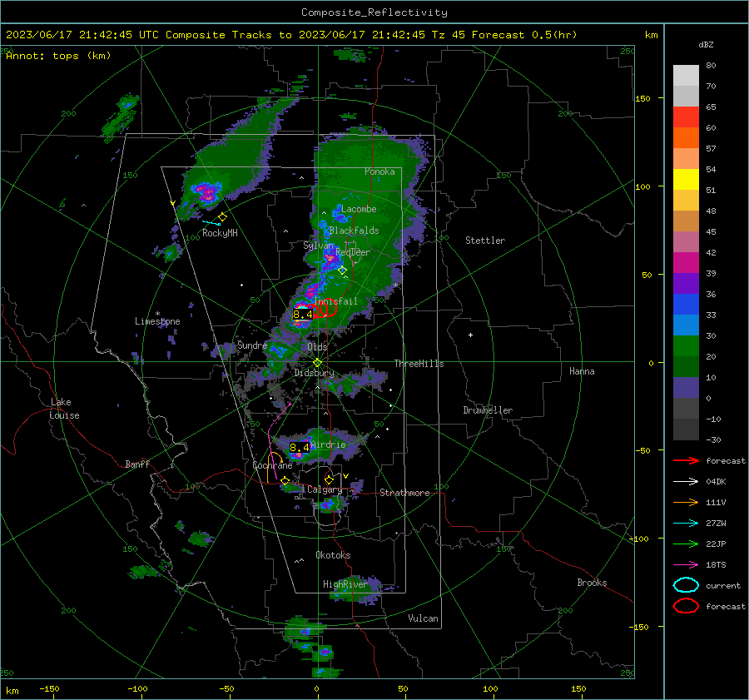
Task: Click the Stettler city label
Action: tap(485, 241)
